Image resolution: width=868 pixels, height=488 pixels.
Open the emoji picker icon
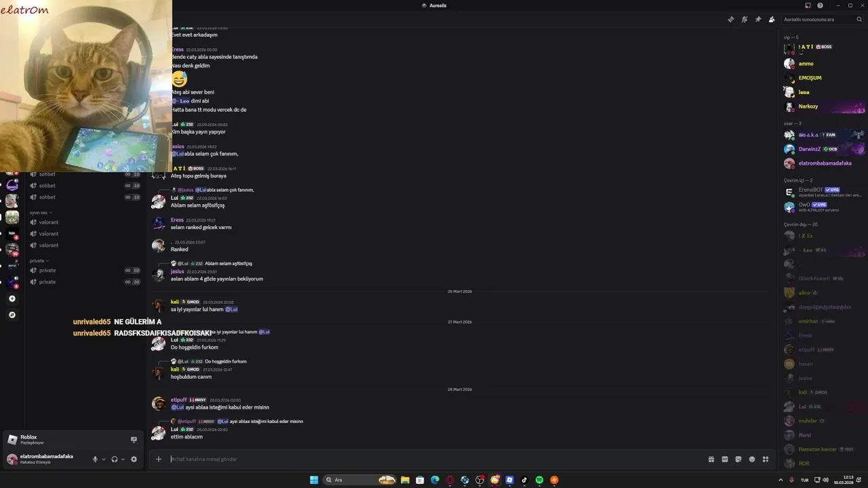point(752,459)
